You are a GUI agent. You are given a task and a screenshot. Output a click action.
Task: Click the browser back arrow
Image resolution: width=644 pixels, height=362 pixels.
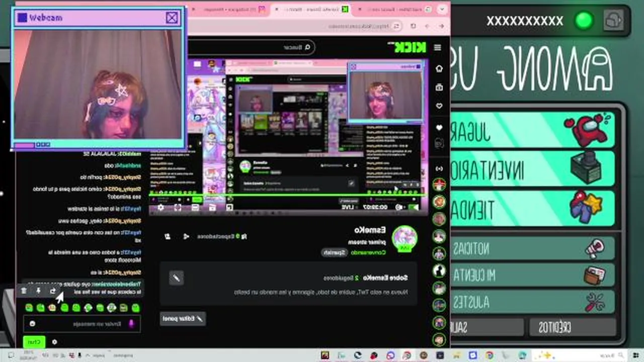[441, 26]
